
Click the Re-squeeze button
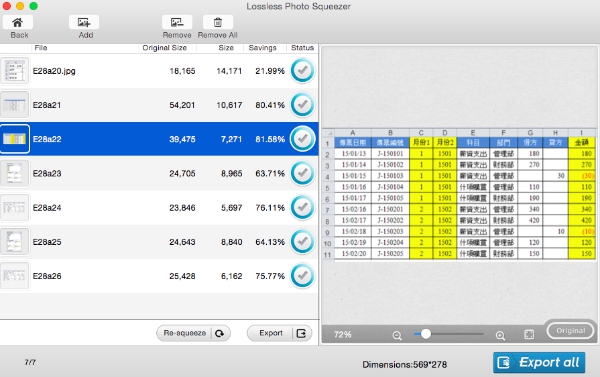tap(193, 333)
